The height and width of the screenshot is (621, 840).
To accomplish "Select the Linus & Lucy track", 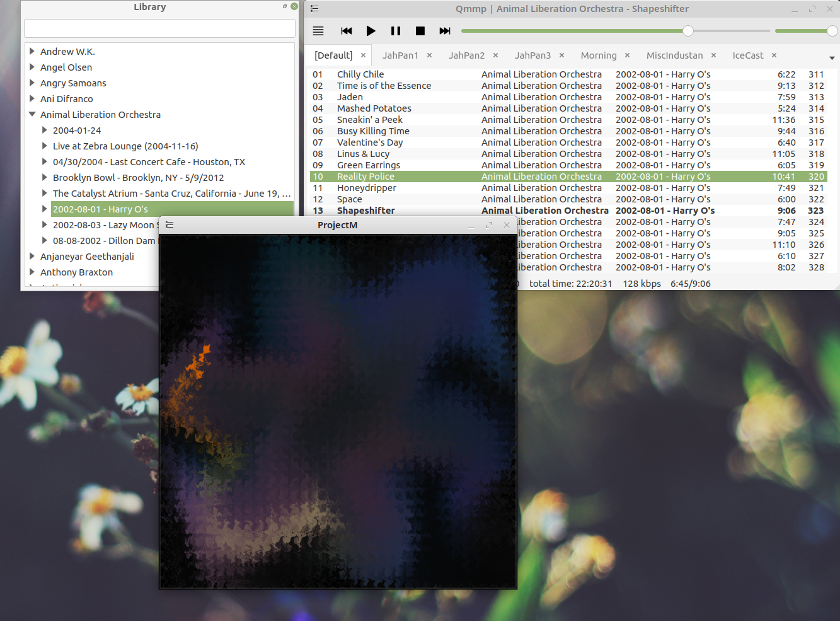I will pos(568,154).
